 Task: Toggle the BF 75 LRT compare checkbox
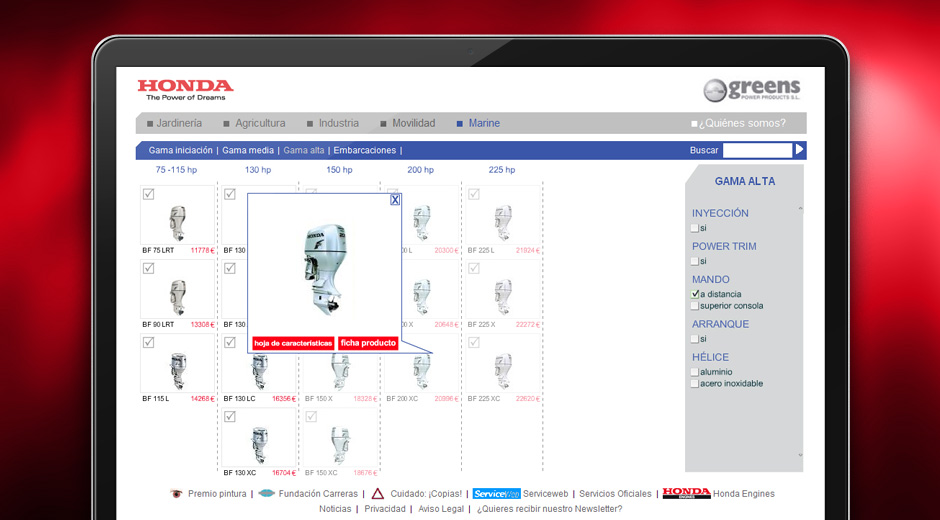[149, 194]
